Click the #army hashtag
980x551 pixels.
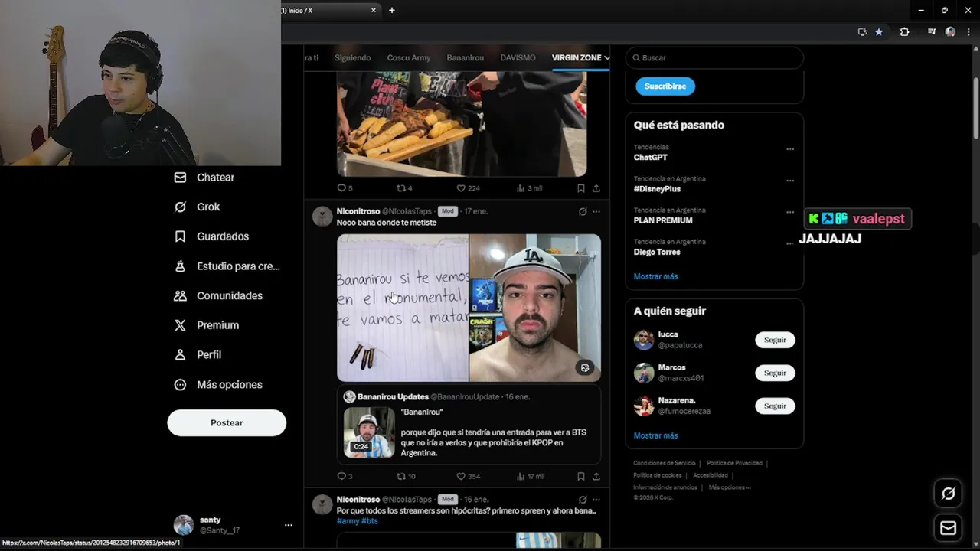[x=348, y=521]
